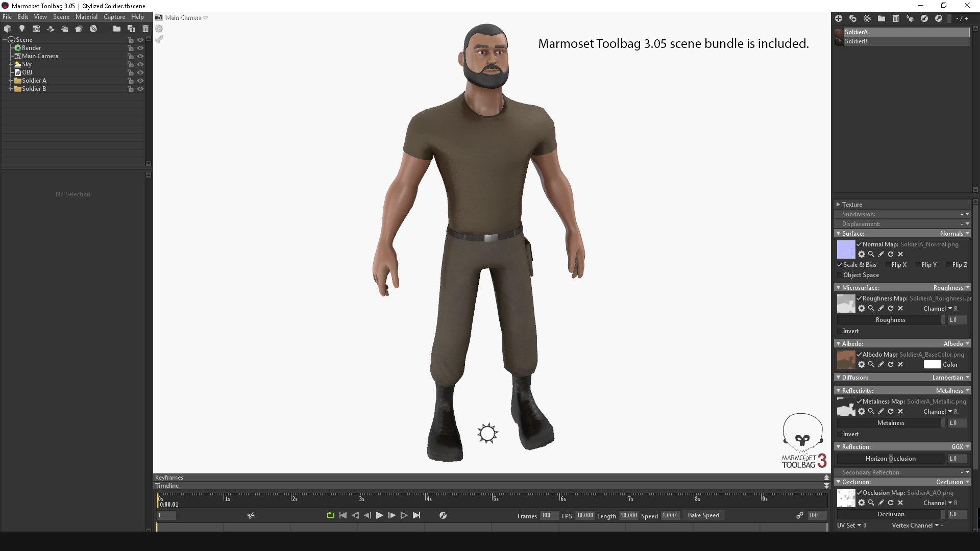Export material with up-right arrow icon

click(939, 18)
